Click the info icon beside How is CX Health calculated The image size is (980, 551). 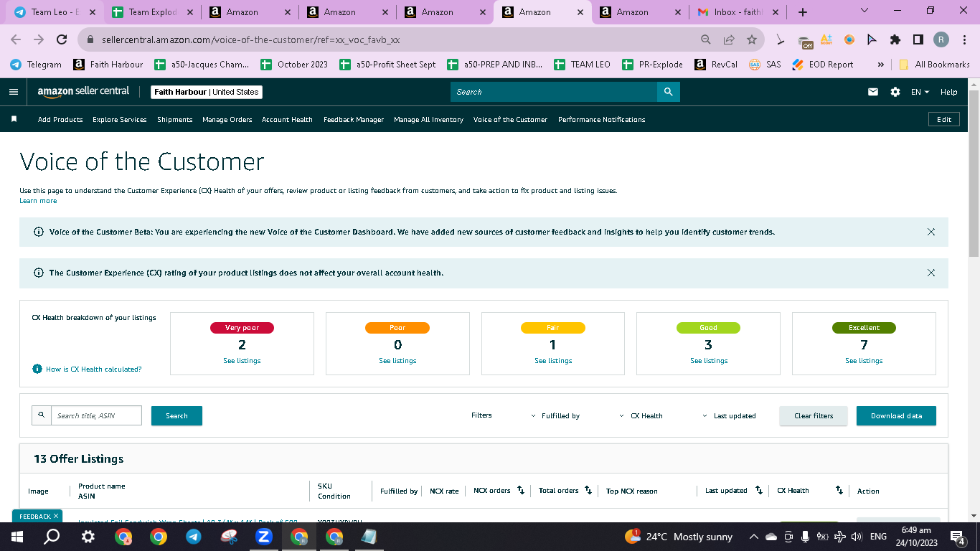coord(37,369)
